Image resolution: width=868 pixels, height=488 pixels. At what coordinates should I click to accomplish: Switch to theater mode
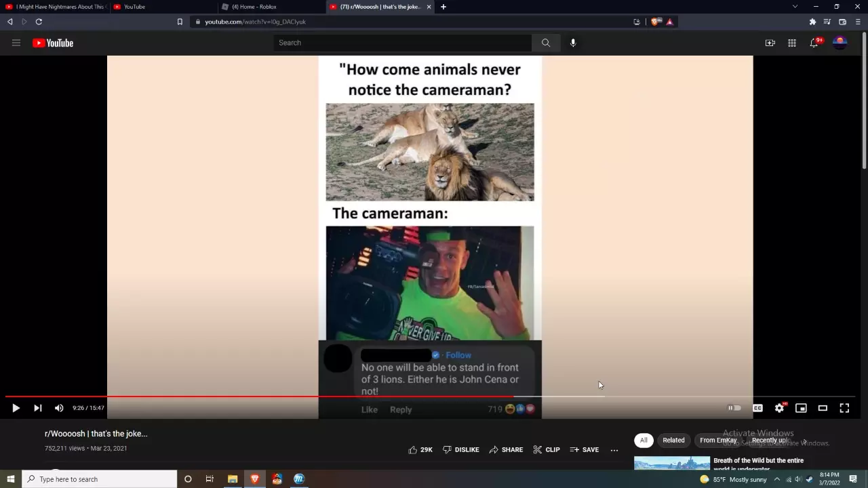[x=823, y=408]
